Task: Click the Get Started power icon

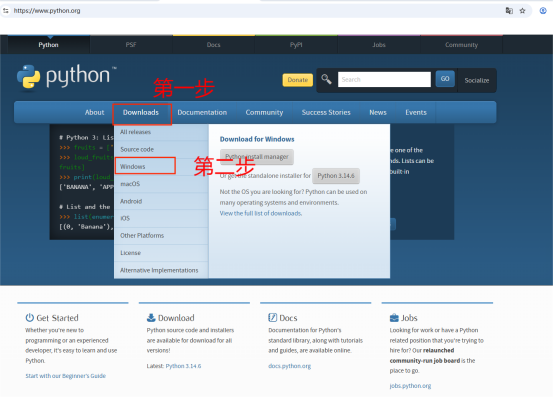Action: [x=29, y=318]
